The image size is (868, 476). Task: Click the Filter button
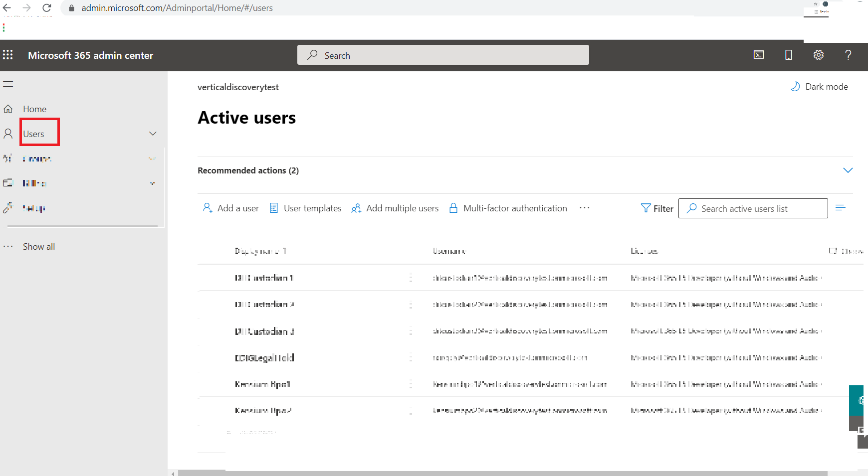(657, 208)
